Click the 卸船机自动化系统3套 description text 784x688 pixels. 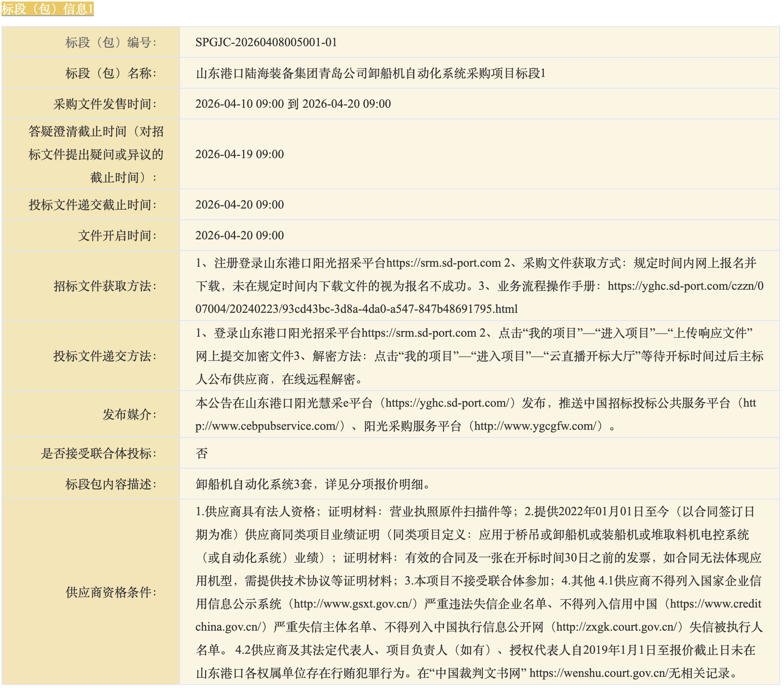(x=254, y=484)
